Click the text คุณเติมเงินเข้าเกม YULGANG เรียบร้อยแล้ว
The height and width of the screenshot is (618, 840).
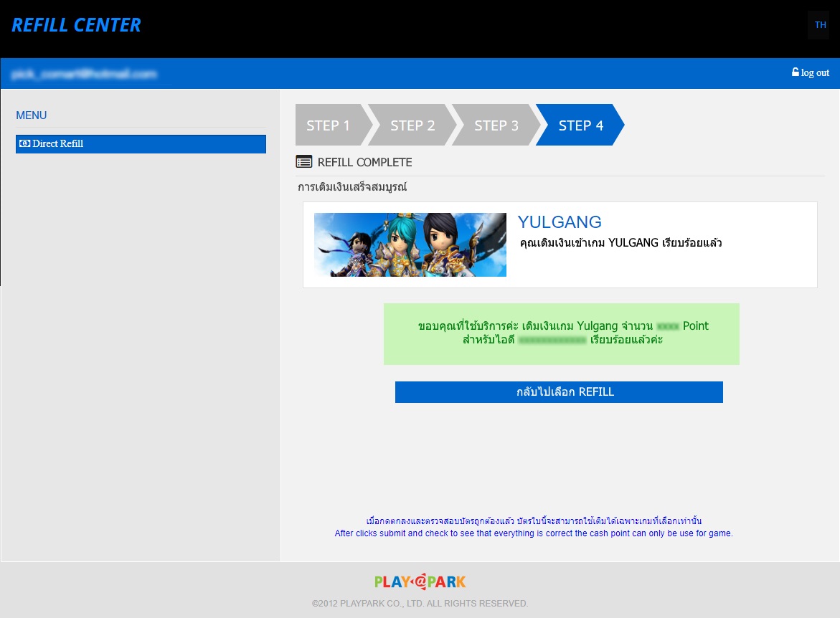(620, 243)
